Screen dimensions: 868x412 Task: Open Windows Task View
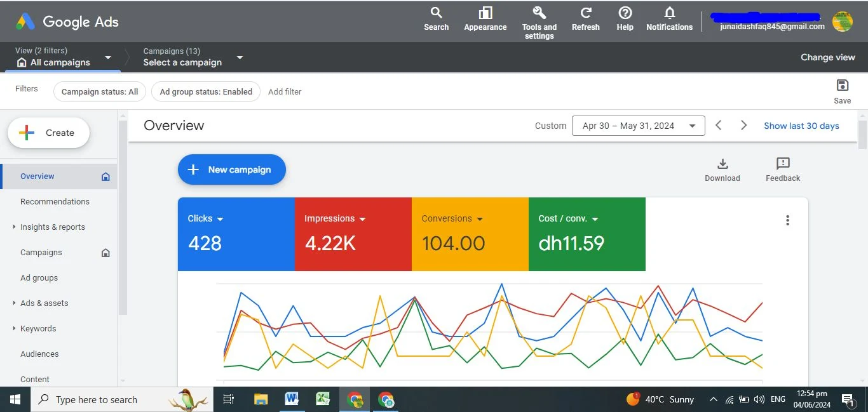[x=229, y=399]
